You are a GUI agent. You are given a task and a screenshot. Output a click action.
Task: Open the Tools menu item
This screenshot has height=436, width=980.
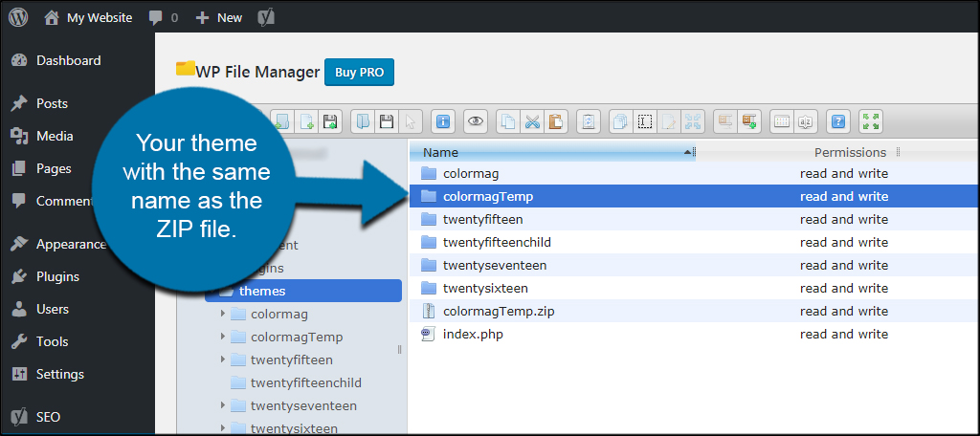[x=52, y=341]
